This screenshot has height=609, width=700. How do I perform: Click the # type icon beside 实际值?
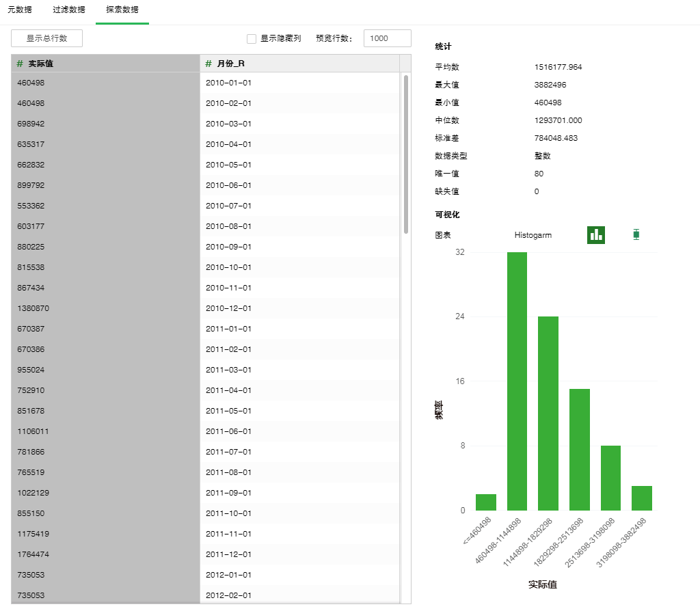20,64
